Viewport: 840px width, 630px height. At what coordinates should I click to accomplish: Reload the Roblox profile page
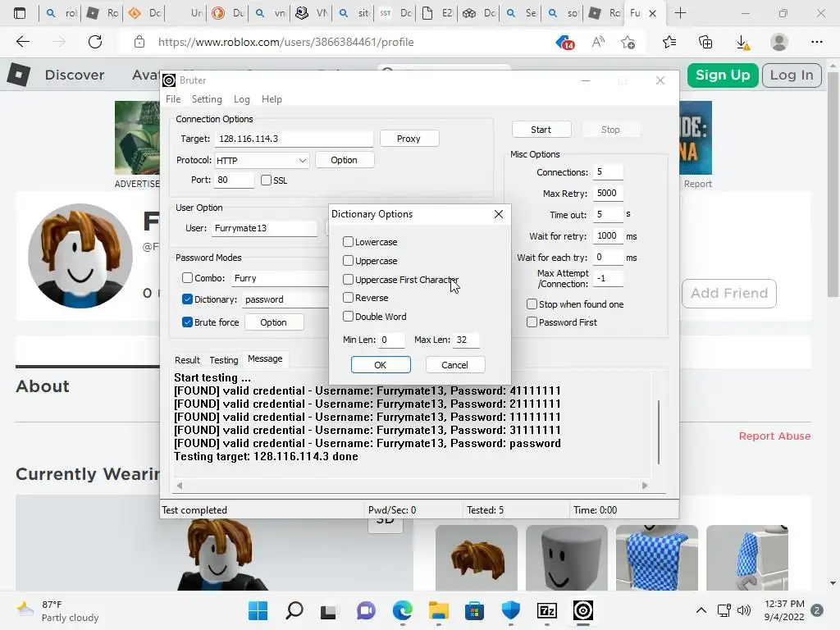tap(95, 42)
